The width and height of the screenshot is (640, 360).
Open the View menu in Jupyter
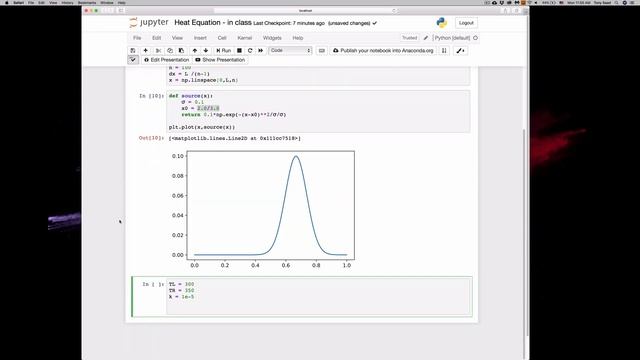pyautogui.click(x=177, y=38)
